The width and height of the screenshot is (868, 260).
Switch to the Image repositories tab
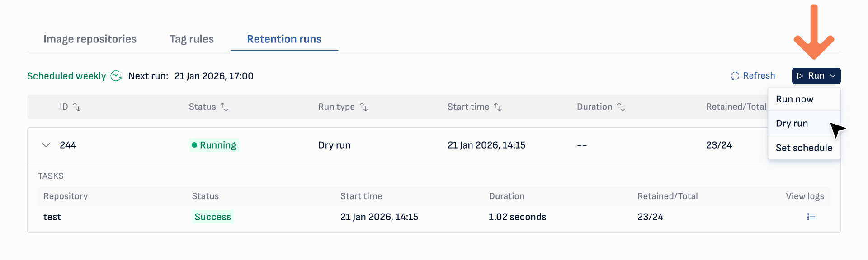click(x=90, y=39)
